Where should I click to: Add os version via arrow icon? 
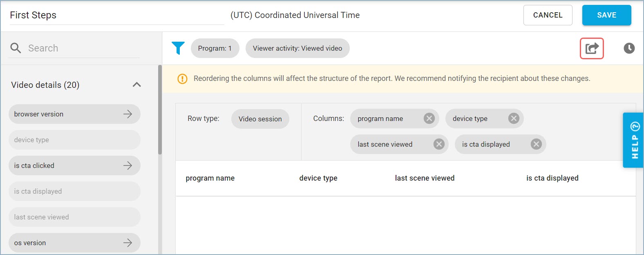click(x=128, y=243)
